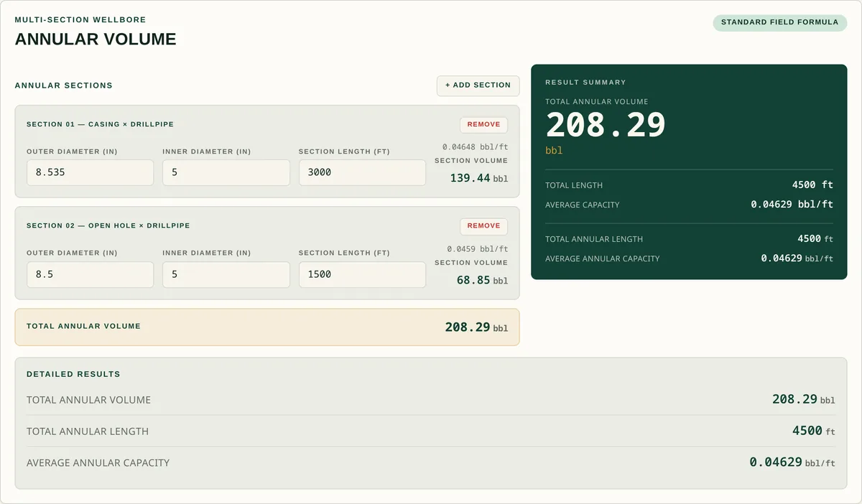Edit the Section 01 length field showing 3000
The height and width of the screenshot is (504, 862).
pos(362,172)
